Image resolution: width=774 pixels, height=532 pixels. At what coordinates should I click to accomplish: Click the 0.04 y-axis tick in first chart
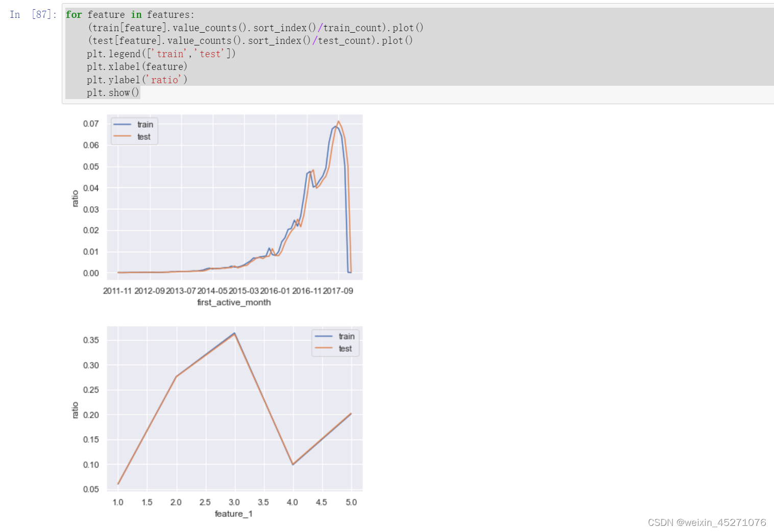pyautogui.click(x=91, y=188)
